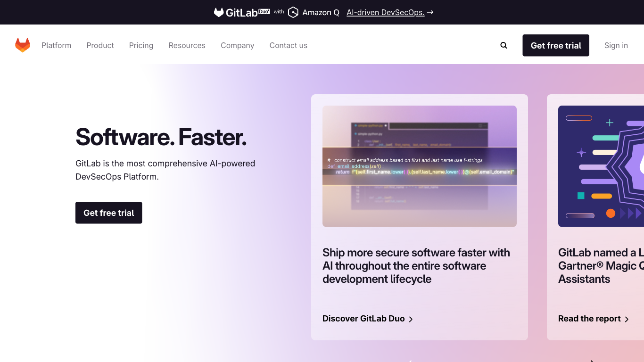
Task: Click the 'Amazon Q' banner text
Action: pos(321,12)
